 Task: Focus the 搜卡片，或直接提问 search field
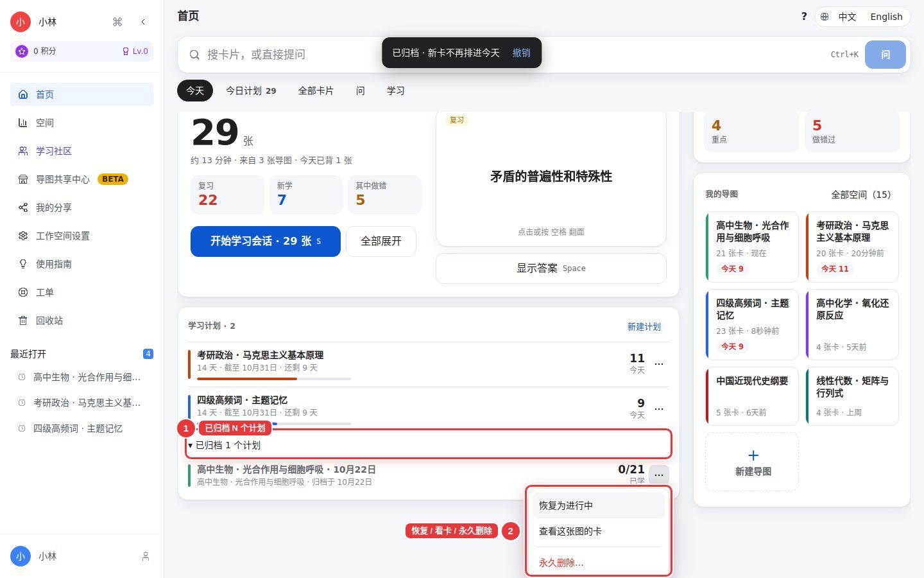[x=513, y=55]
